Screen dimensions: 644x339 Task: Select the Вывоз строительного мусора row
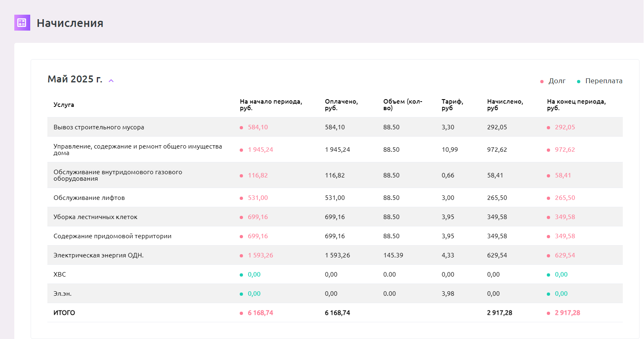[x=99, y=127]
